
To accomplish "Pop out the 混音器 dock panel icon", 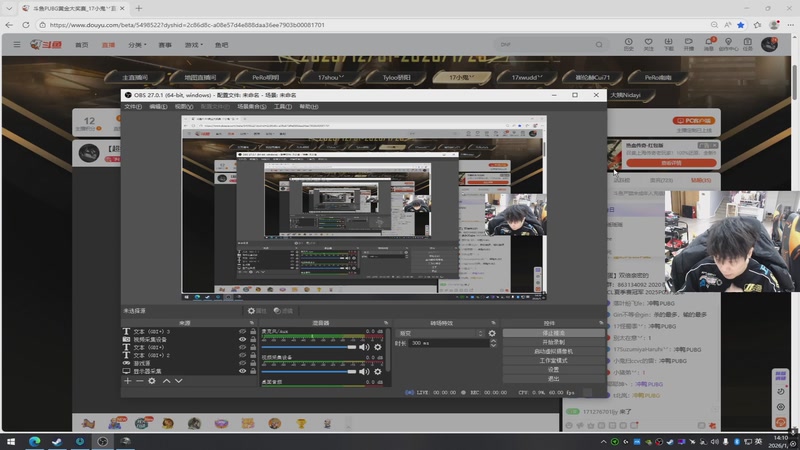I will [x=386, y=323].
